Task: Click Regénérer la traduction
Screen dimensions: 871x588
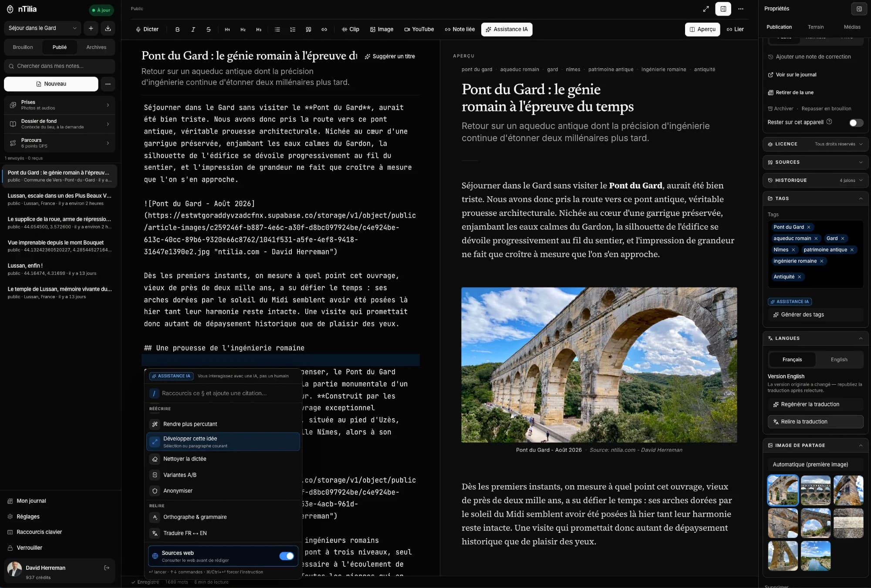Action: point(815,404)
